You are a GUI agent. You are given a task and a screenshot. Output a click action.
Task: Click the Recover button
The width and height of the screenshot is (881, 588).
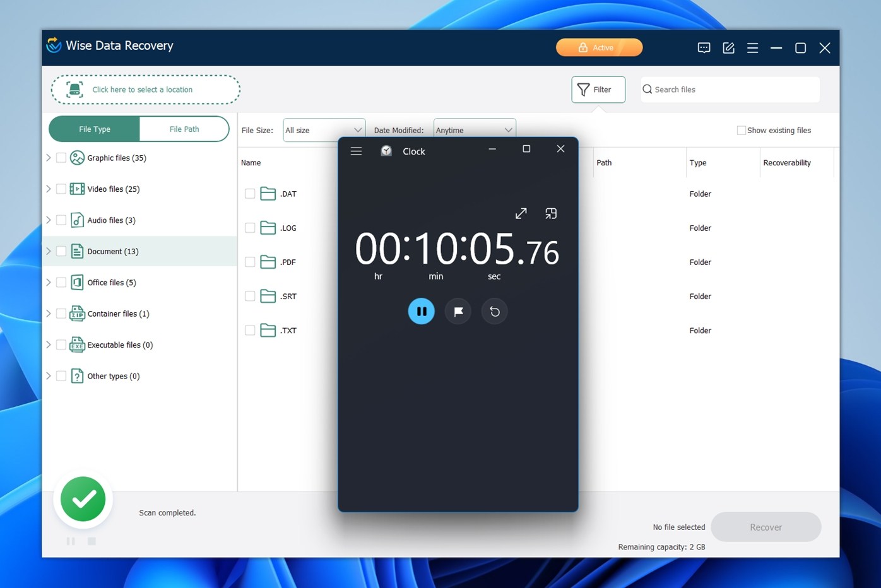point(766,527)
